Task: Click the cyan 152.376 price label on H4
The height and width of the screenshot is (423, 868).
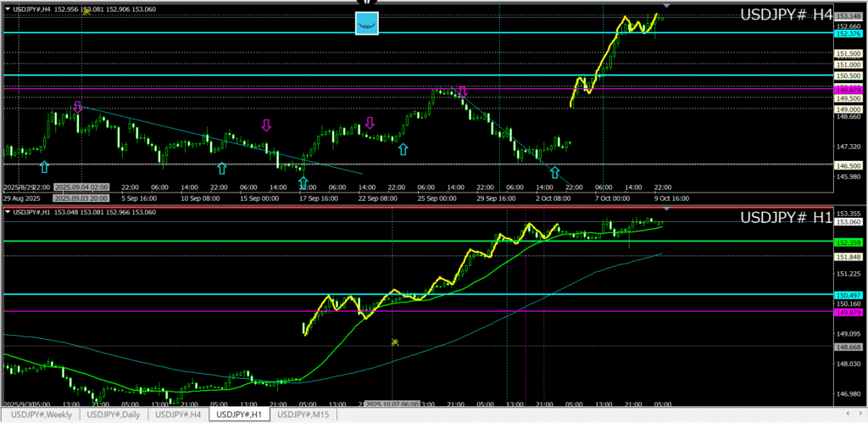Action: pos(849,34)
